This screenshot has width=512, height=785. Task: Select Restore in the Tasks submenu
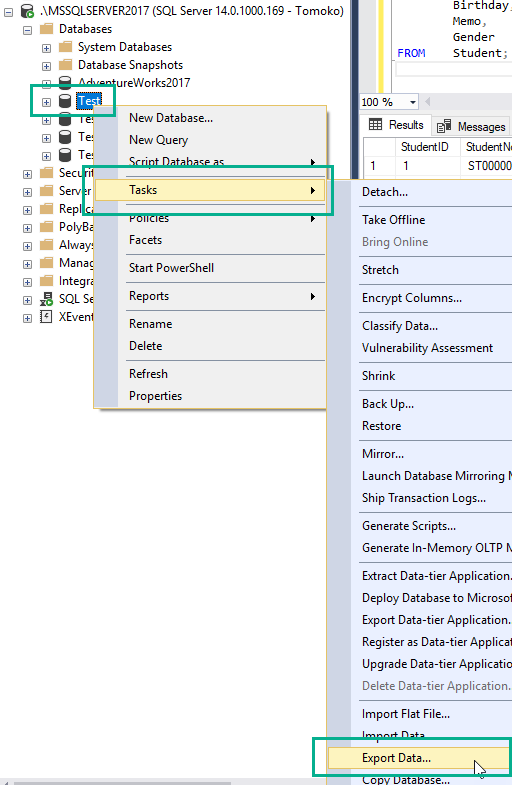point(420,426)
